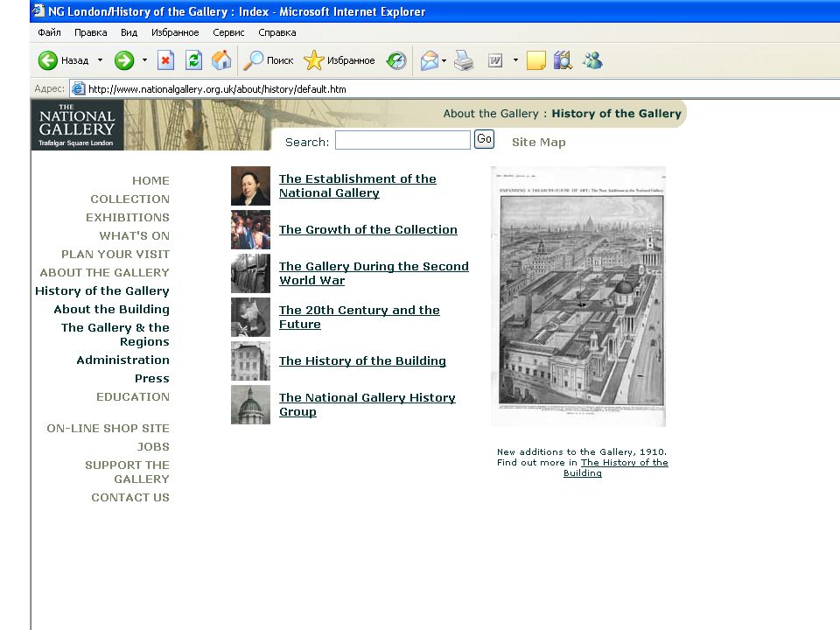Click the green Back arrow button
Viewport: 840px width, 630px height.
(47, 60)
